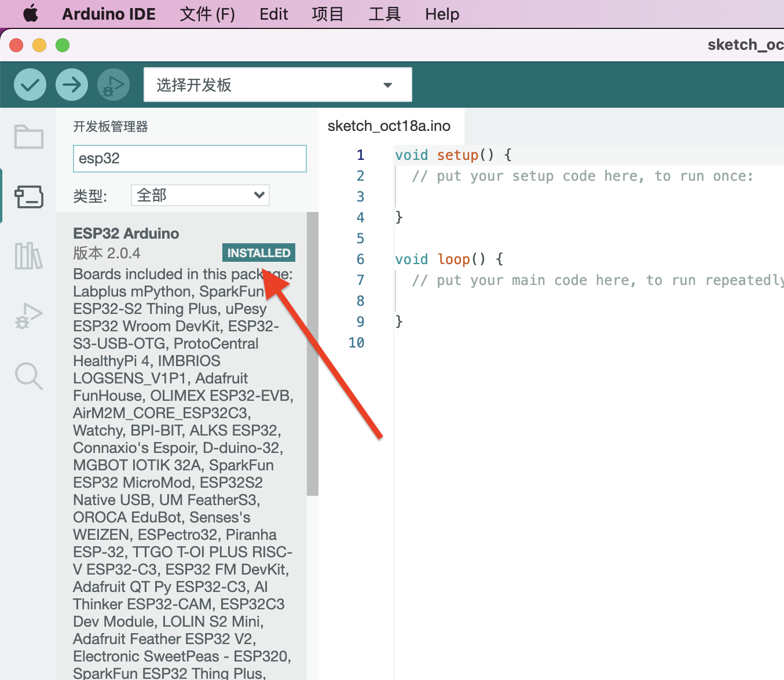Open the 项目 menu
Image resolution: width=784 pixels, height=680 pixels.
(x=328, y=14)
